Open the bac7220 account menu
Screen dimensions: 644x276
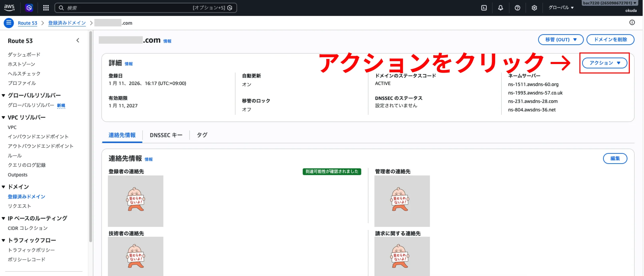pyautogui.click(x=610, y=3)
